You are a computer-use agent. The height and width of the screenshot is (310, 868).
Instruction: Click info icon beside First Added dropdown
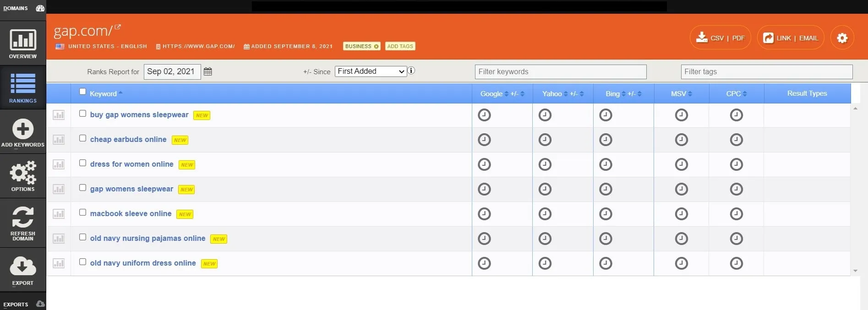coord(411,71)
